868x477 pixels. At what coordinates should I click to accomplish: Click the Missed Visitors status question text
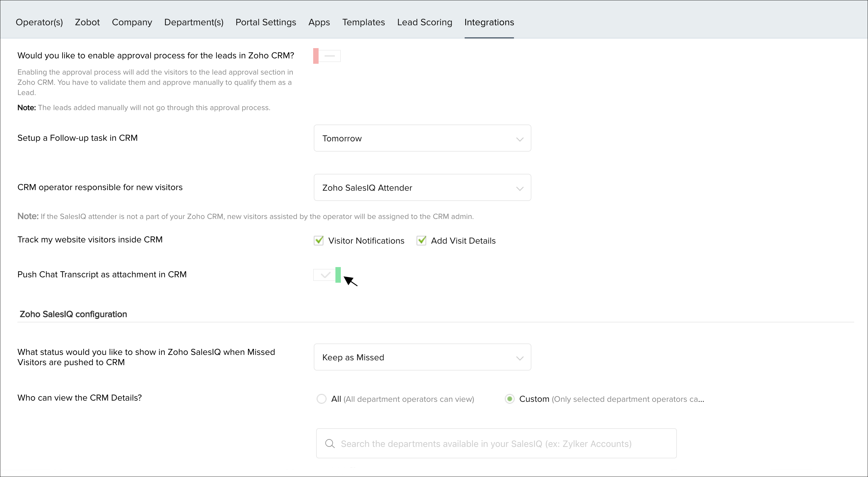point(146,357)
